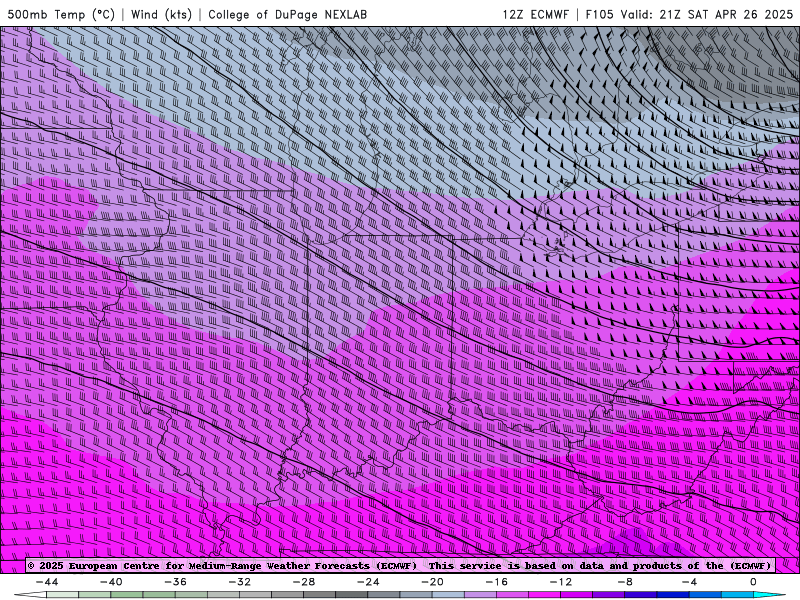
Task: Click the -8 colorbar label
Action: coord(626,582)
